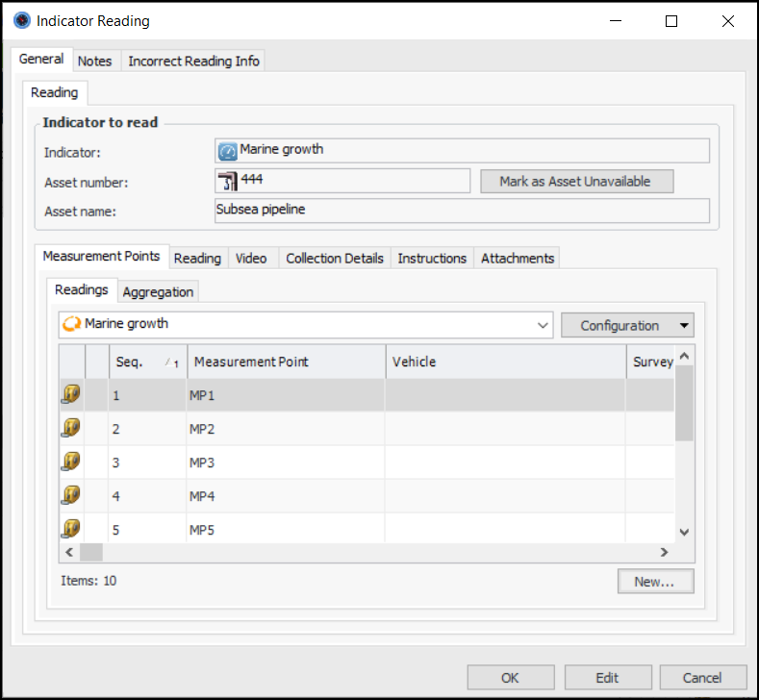
Task: Click the asset icon next to 444
Action: pos(228,180)
